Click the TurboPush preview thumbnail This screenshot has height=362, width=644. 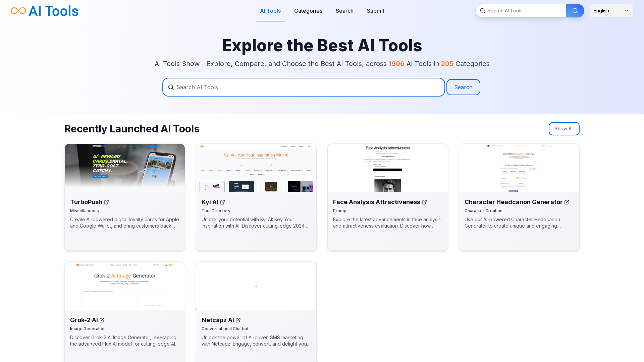(125, 168)
